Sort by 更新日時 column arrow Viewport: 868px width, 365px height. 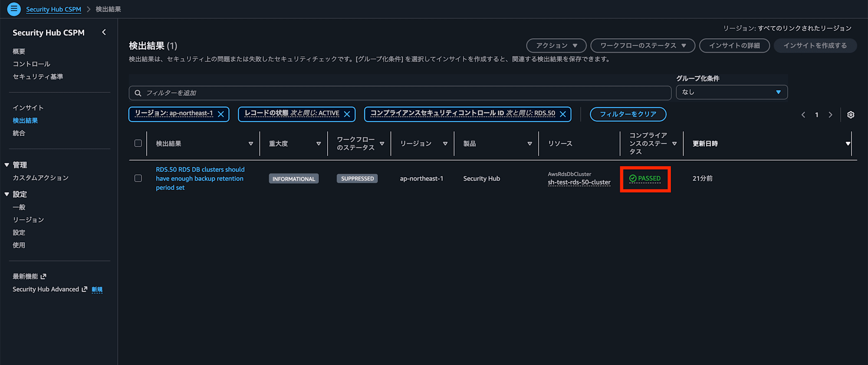click(x=848, y=143)
